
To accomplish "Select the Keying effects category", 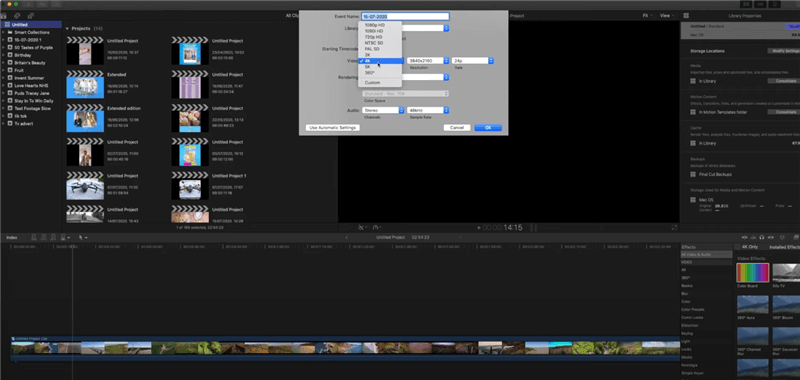I will (x=687, y=333).
